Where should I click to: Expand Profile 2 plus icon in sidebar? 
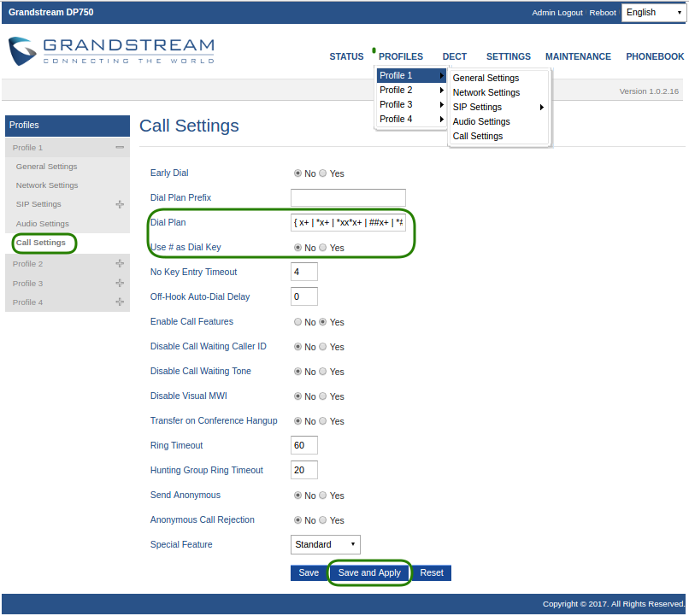coord(120,263)
